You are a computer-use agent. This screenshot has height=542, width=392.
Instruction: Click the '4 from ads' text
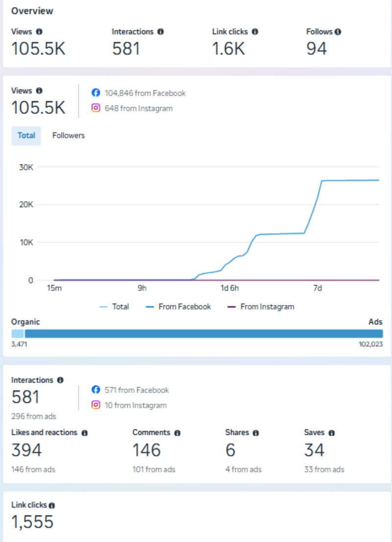(x=244, y=469)
